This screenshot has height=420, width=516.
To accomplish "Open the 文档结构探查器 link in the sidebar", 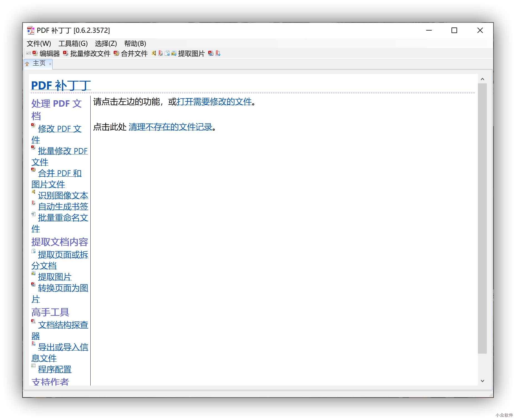I will [63, 325].
